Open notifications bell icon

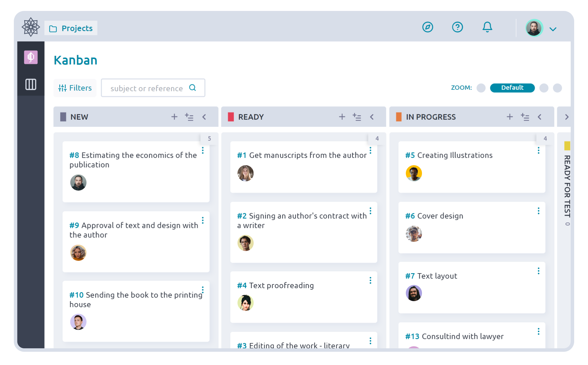click(x=487, y=27)
